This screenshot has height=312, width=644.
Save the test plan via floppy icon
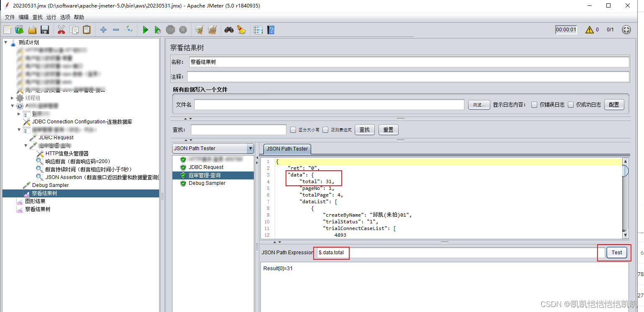(45, 30)
